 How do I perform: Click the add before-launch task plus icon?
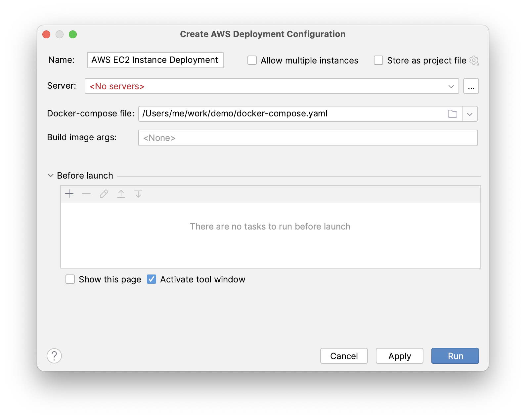(x=69, y=194)
